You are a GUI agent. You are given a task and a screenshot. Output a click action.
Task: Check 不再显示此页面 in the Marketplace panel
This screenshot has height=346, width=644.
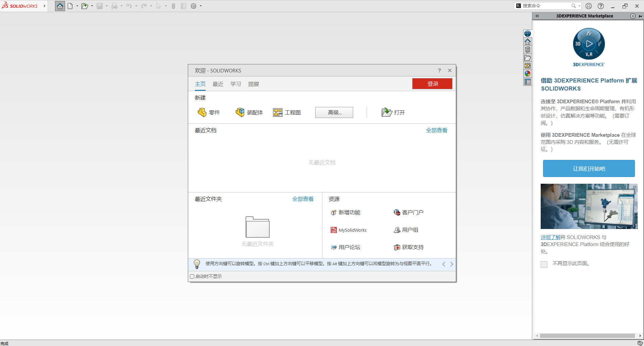pyautogui.click(x=544, y=264)
